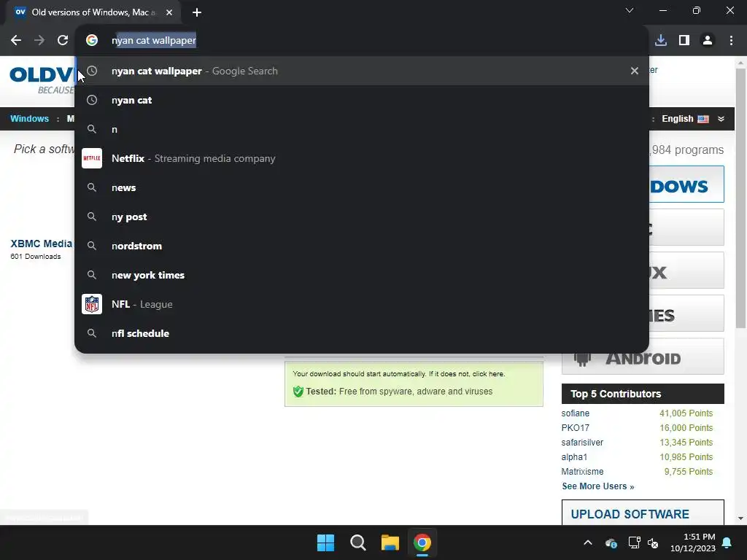The image size is (747, 560).
Task: Remove the nyan cat wallpaper suggestion
Action: [635, 71]
